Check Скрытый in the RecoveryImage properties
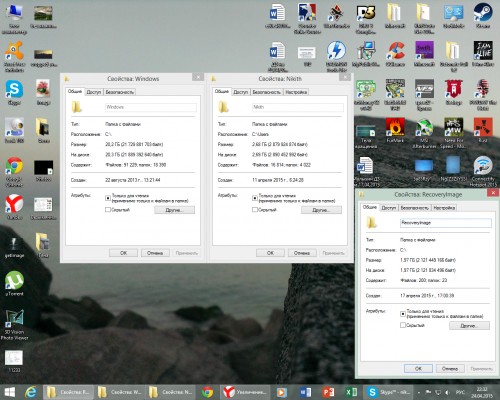 pyautogui.click(x=403, y=325)
